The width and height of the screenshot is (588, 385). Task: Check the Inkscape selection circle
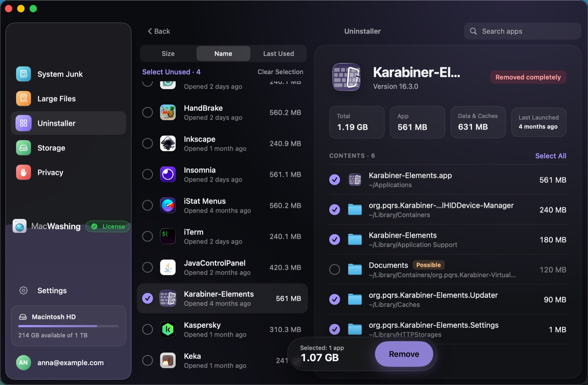click(148, 143)
